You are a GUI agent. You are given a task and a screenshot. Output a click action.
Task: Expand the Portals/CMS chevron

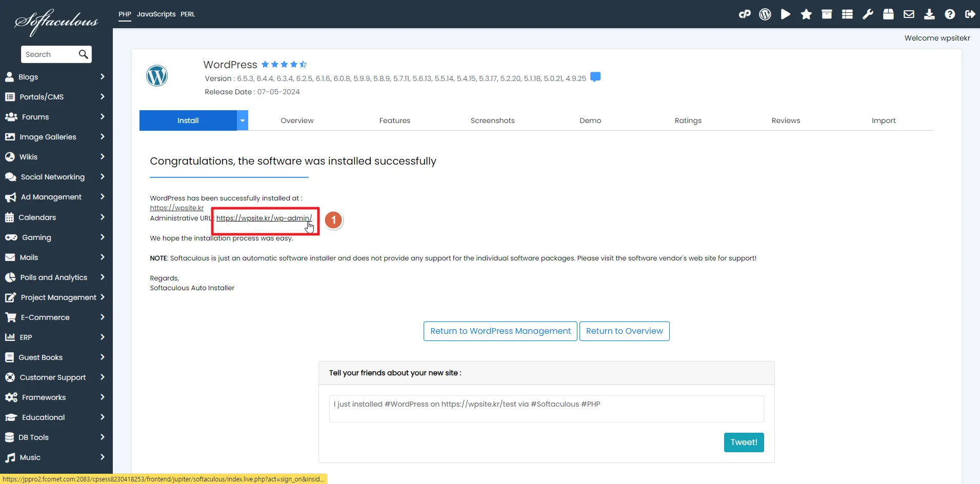click(103, 97)
